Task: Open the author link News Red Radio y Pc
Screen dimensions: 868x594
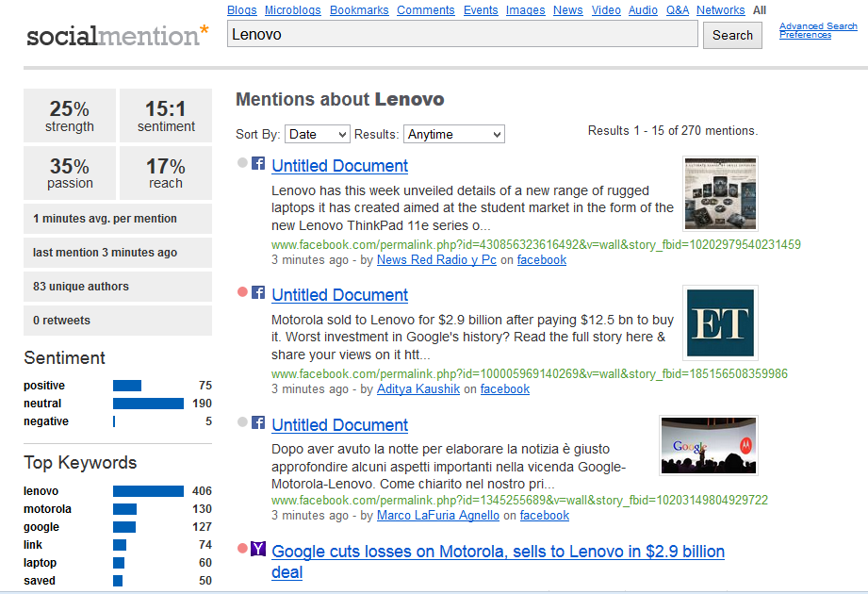Action: pos(436,259)
